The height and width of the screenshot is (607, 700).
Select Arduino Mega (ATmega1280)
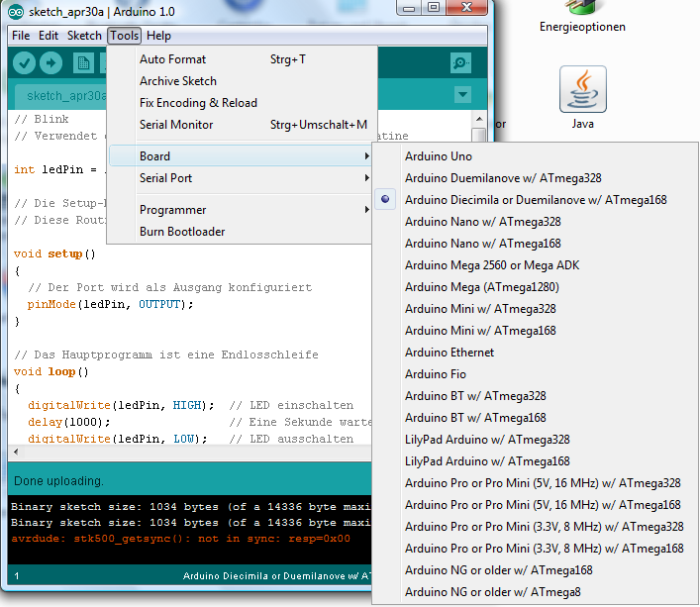pyautogui.click(x=536, y=287)
